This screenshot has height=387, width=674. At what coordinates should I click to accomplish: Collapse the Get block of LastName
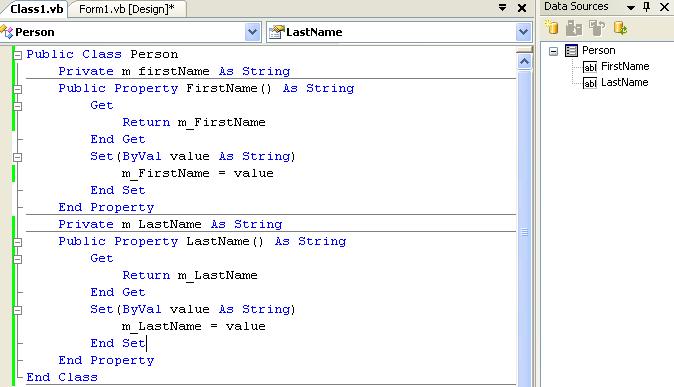pyautogui.click(x=18, y=259)
